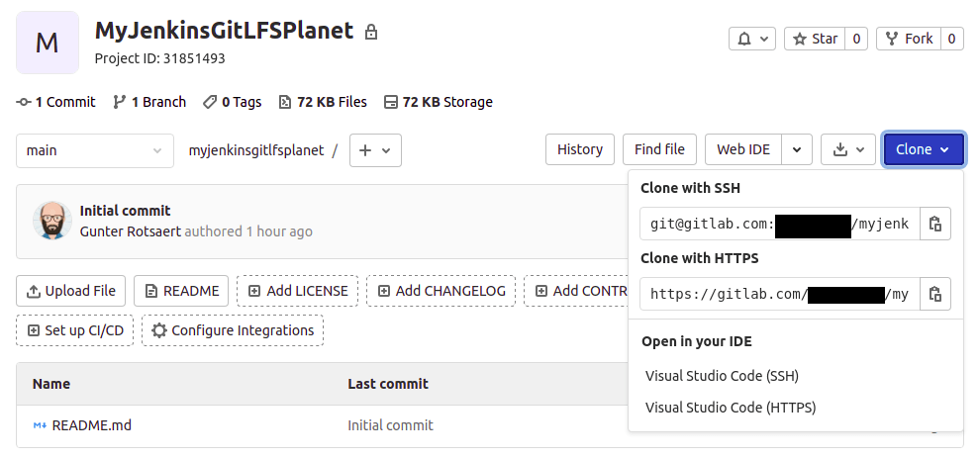Click the SSH clone URL field
Viewport: 980px width, 459px height.
(x=780, y=224)
